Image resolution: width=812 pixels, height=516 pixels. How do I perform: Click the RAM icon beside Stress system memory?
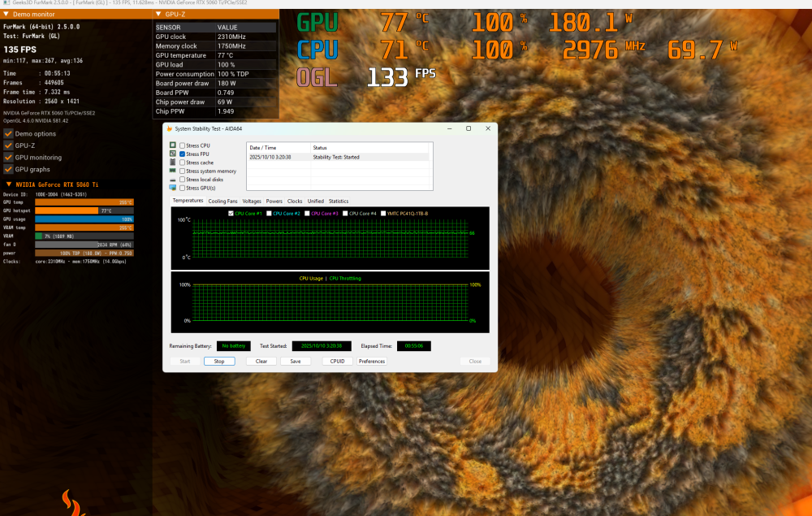click(172, 171)
